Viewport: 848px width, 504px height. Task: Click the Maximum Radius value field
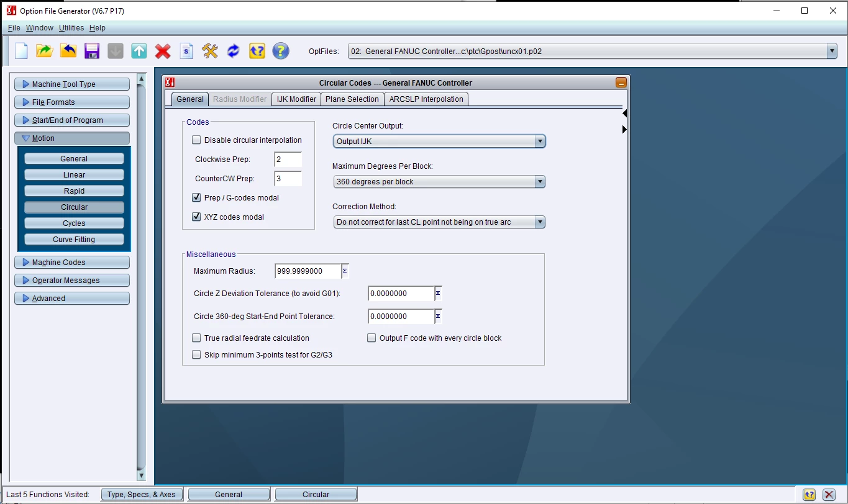pos(308,271)
